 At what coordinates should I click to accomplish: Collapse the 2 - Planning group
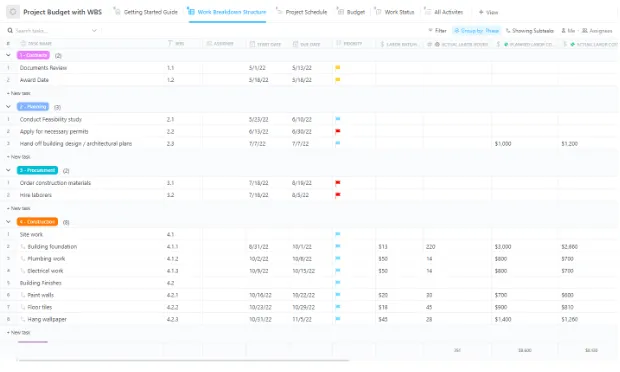pos(8,107)
